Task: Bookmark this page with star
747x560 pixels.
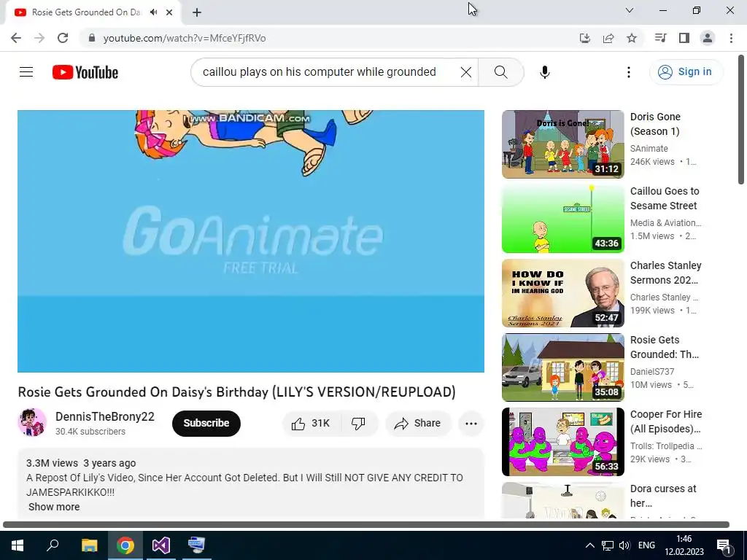Action: pyautogui.click(x=632, y=38)
